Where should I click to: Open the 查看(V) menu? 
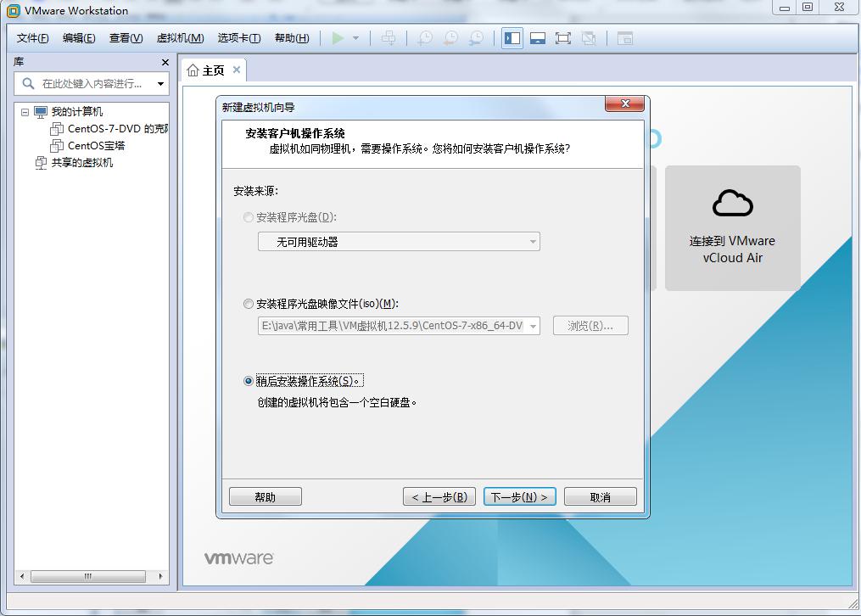pos(126,38)
